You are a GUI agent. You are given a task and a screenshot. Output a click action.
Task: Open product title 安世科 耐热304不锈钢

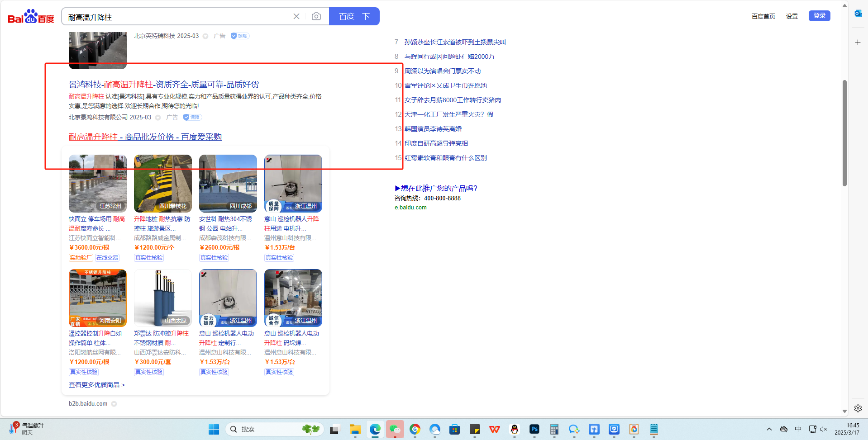(x=225, y=224)
